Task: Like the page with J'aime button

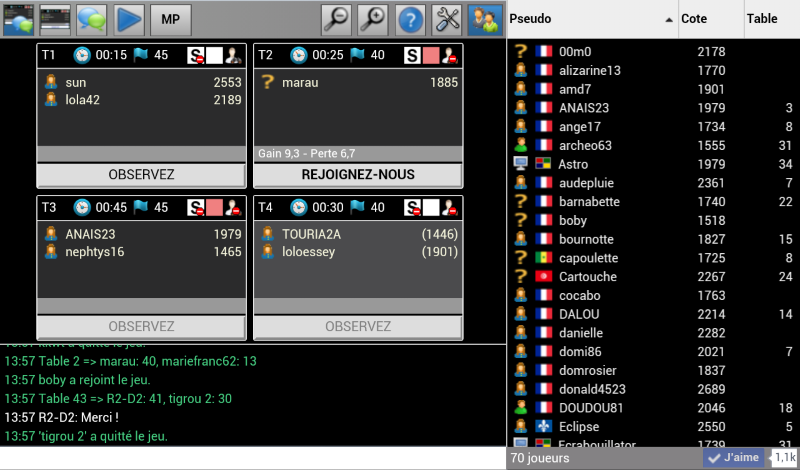Action: (x=734, y=458)
